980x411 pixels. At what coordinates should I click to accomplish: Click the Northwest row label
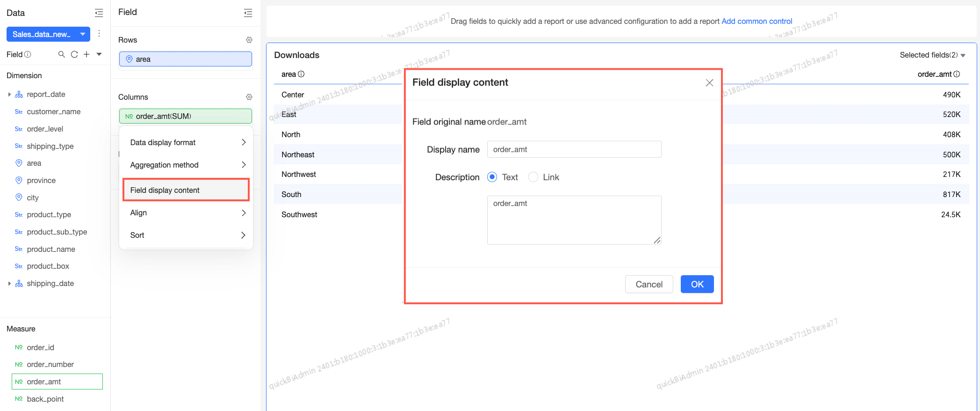(299, 174)
